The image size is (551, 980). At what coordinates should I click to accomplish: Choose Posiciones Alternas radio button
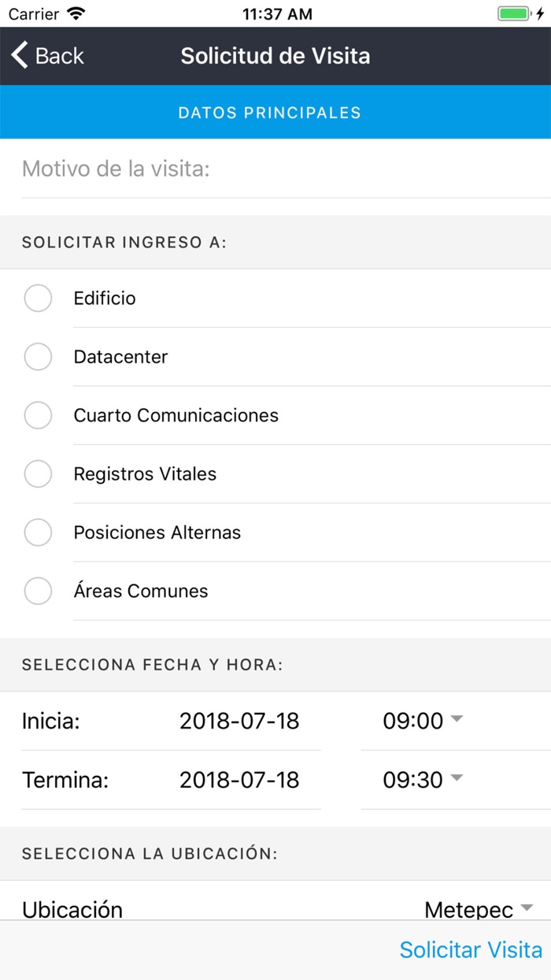coord(38,533)
